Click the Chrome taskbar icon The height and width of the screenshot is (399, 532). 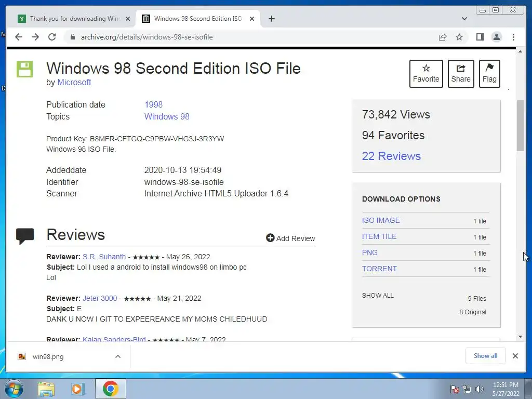pos(110,389)
